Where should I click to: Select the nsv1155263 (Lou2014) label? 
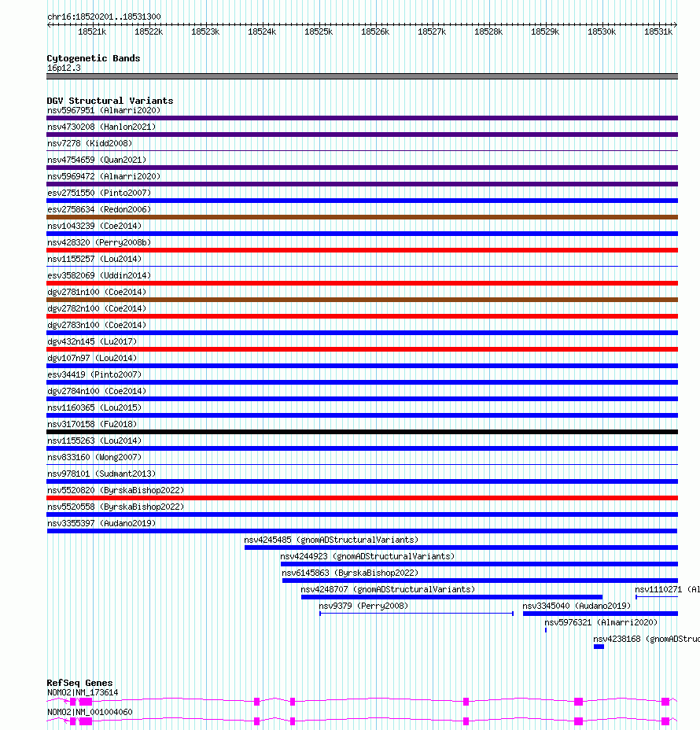tap(94, 441)
